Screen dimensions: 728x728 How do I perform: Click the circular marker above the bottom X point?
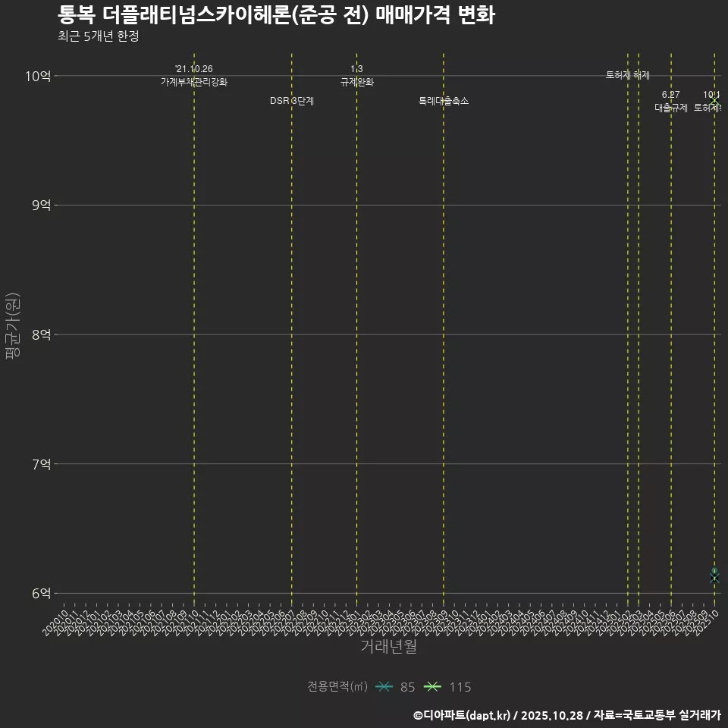coord(714,570)
